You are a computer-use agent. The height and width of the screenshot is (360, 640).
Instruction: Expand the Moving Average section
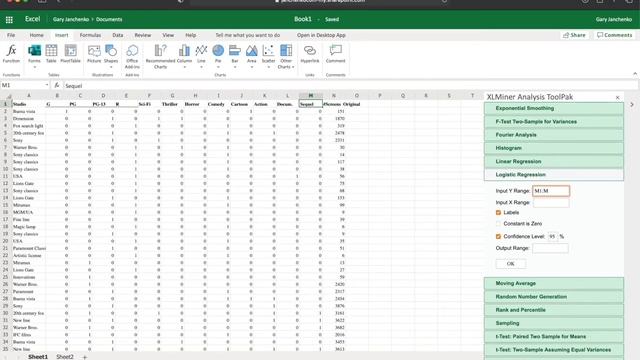click(x=554, y=283)
